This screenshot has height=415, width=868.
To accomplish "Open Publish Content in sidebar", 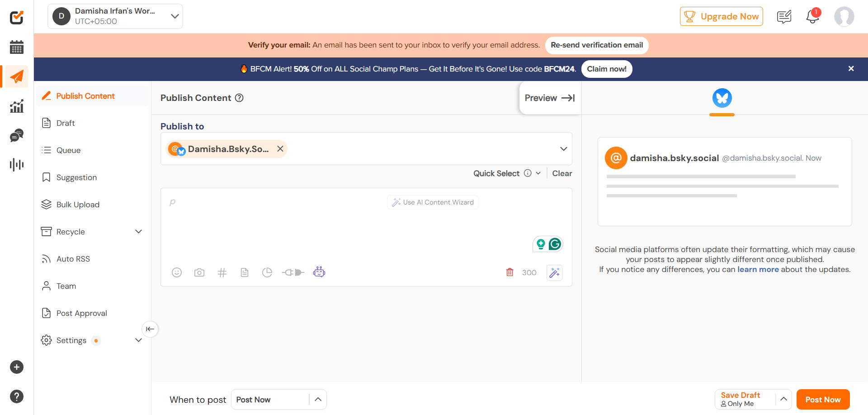I will [x=92, y=96].
